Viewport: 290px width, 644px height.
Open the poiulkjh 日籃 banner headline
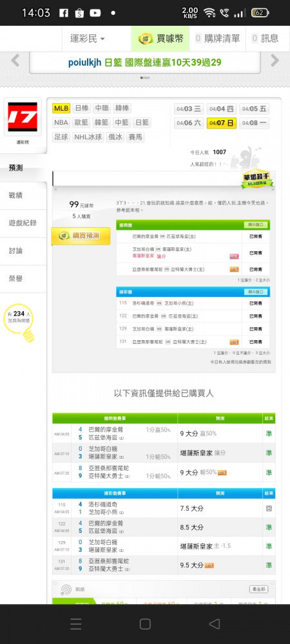144,63
